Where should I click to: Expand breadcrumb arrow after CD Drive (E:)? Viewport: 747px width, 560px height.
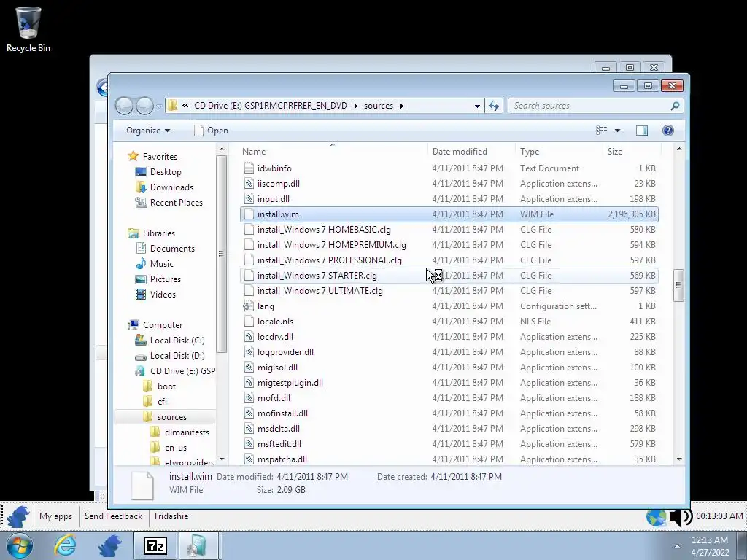[355, 106]
